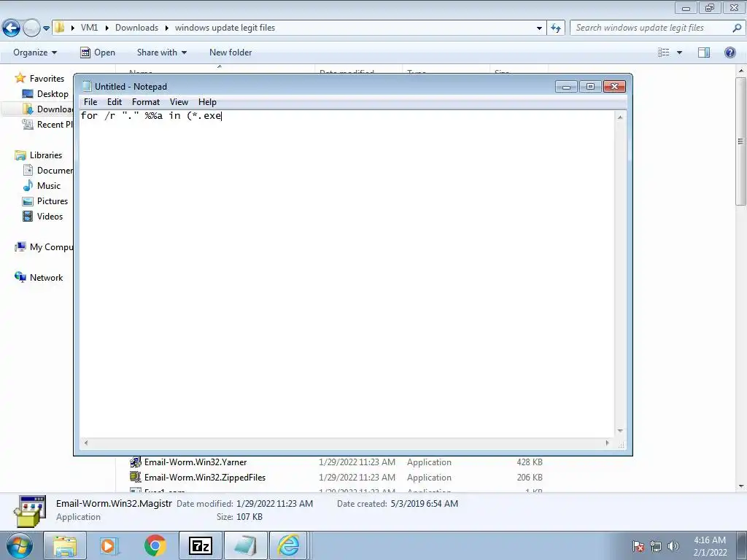Select Email-Worm.Win32.Yarner file row
The width and height of the screenshot is (747, 560).
(x=336, y=462)
